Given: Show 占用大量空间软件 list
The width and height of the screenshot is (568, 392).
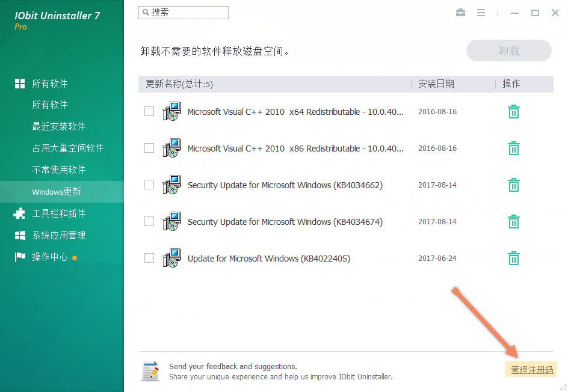Looking at the screenshot, I should [68, 148].
